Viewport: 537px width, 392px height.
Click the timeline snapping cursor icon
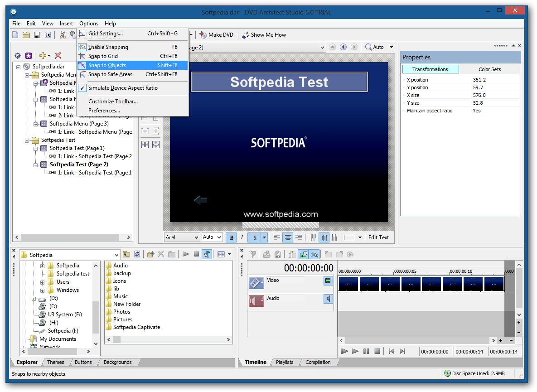(x=314, y=254)
